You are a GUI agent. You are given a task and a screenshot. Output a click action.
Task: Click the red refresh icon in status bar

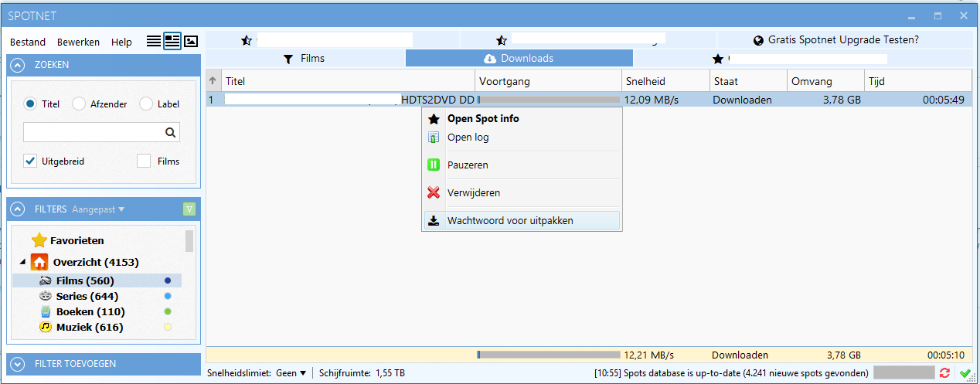point(944,373)
